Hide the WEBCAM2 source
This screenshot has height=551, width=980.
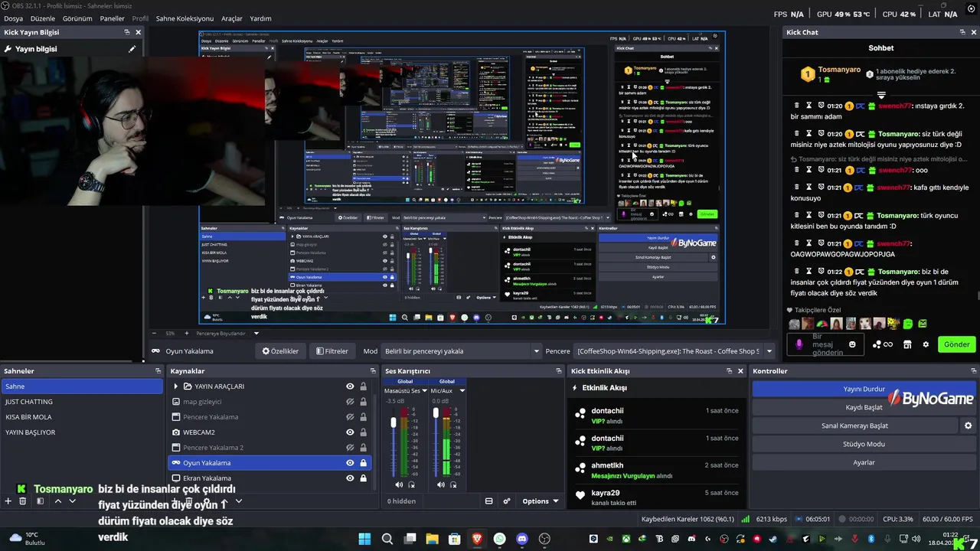[x=350, y=432]
